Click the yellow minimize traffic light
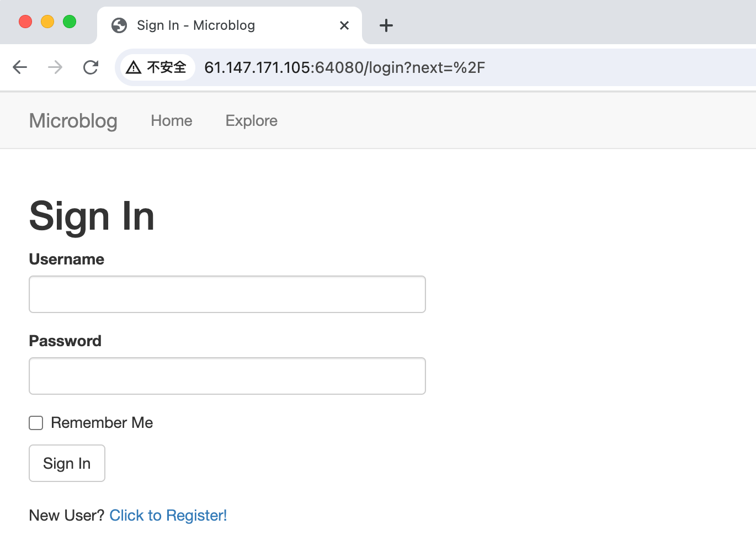Screen dimensions: 756x551 point(47,22)
